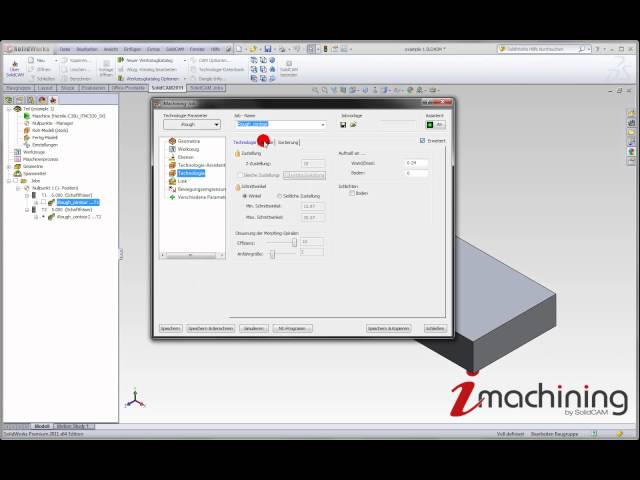Open the Extras menu
Viewport: 640px width, 480px height.
coord(153,49)
